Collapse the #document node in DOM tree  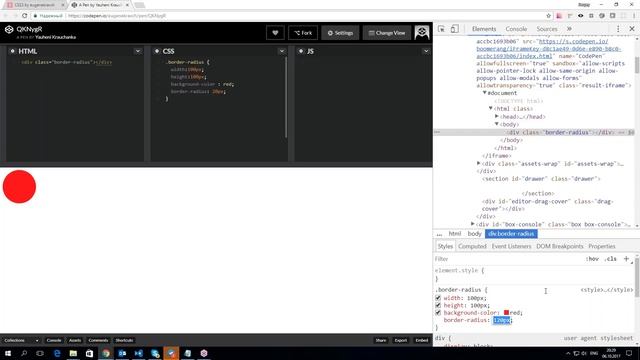[484, 93]
